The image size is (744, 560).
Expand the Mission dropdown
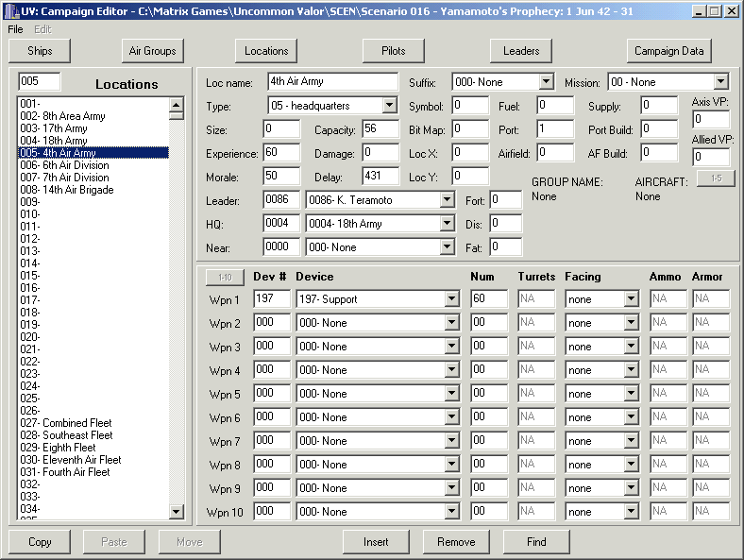click(x=721, y=81)
